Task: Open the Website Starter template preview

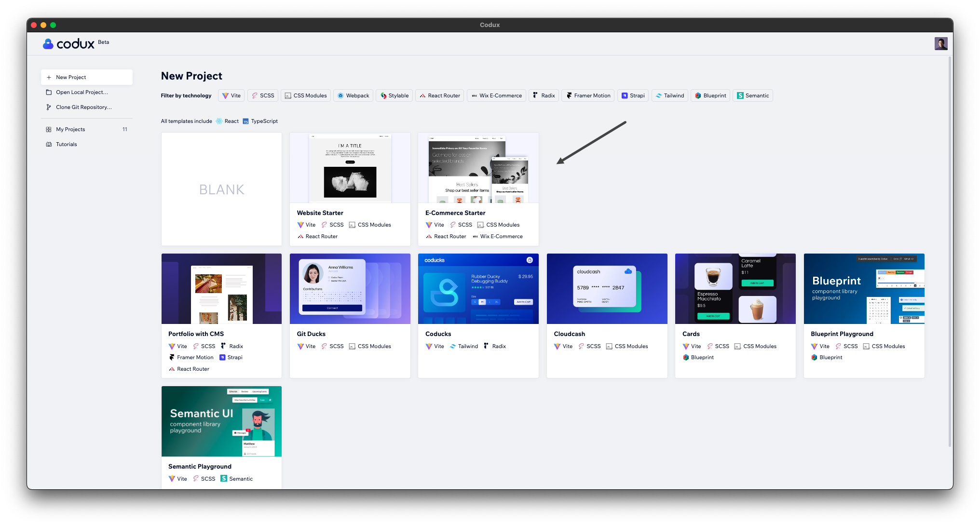Action: 350,168
